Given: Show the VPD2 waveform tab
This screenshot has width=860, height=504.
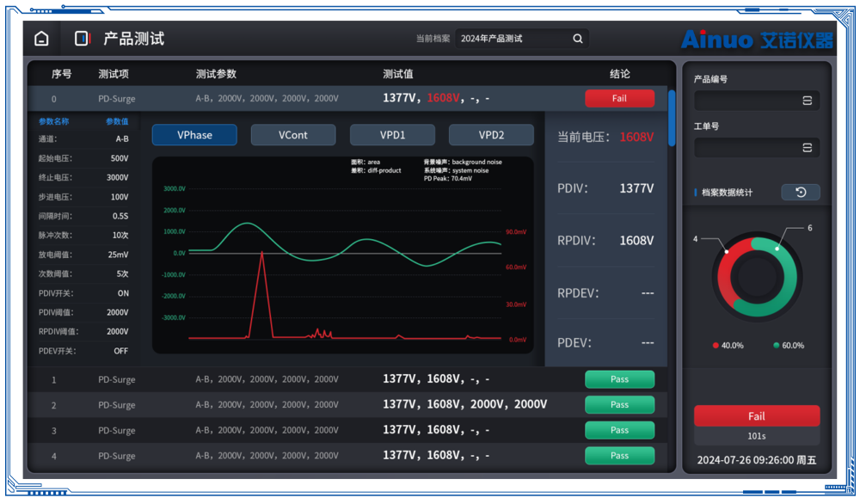Looking at the screenshot, I should pyautogui.click(x=491, y=135).
